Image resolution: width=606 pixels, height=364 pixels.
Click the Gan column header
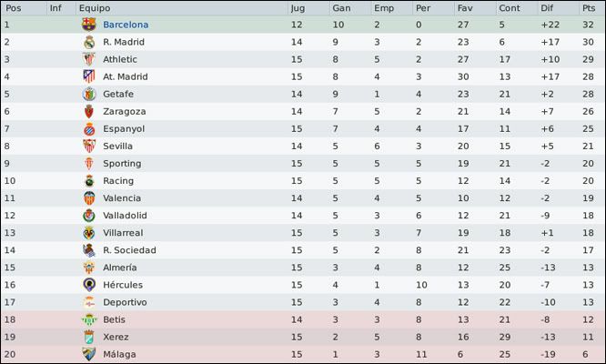click(341, 8)
